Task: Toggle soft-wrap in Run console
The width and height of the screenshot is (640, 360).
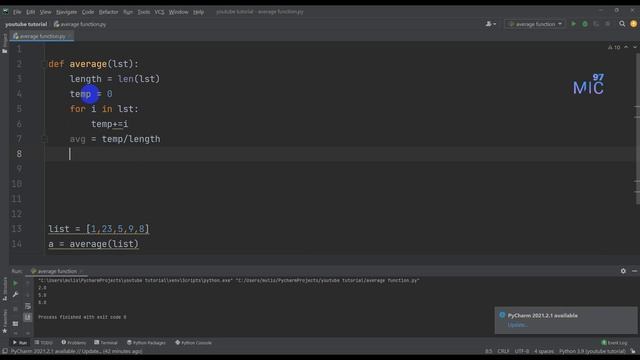Action: pyautogui.click(x=28, y=306)
